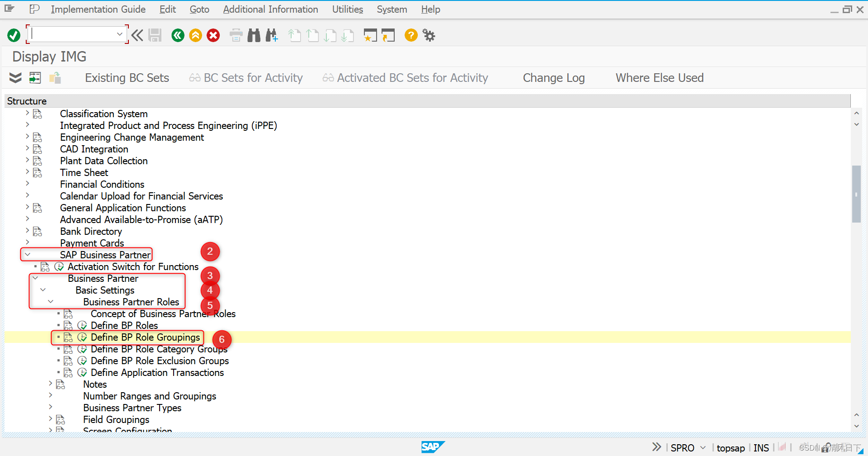868x456 pixels.
Task: Collapse the Business Partner node
Action: point(35,278)
